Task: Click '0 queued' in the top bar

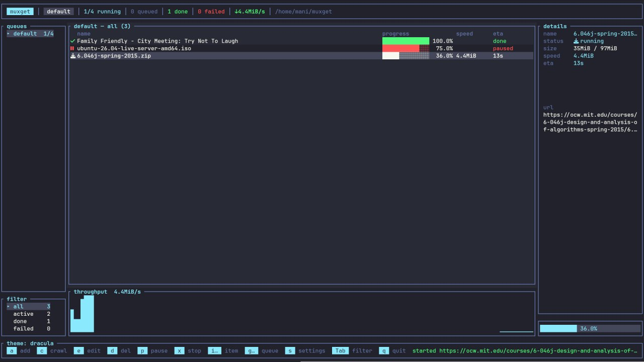Action: pyautogui.click(x=144, y=12)
